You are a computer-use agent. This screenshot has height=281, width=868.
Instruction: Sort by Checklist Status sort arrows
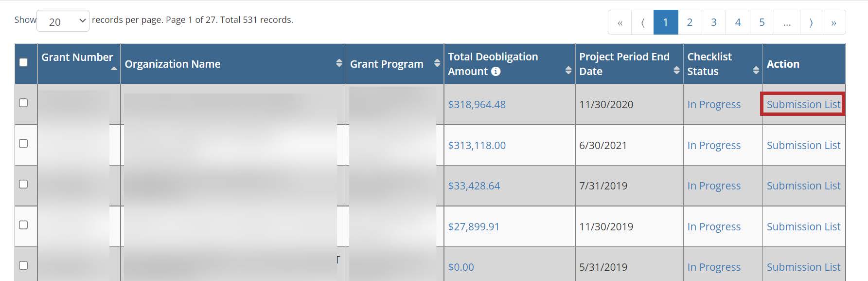(756, 71)
